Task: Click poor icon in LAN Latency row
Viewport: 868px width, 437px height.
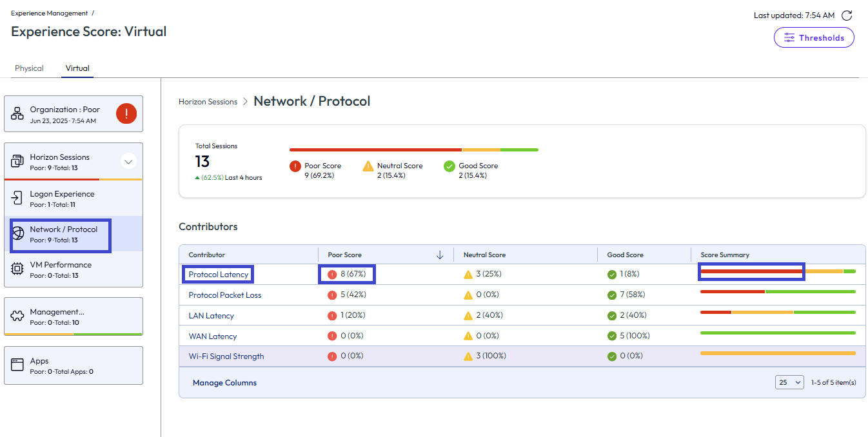Action: coord(332,316)
